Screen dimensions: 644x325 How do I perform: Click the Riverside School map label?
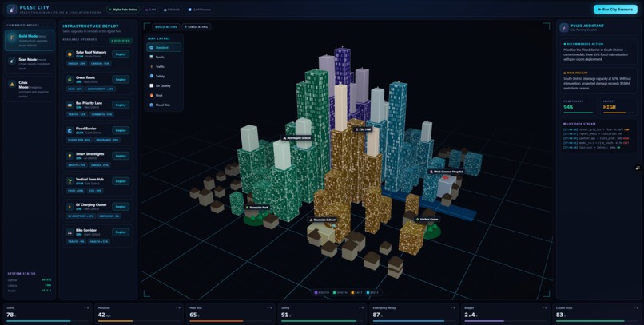click(323, 220)
